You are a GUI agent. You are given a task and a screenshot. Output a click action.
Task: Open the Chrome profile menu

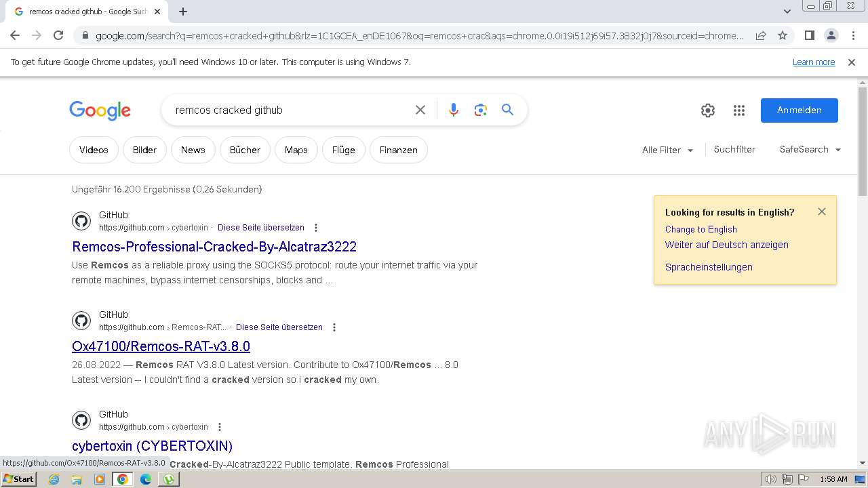(831, 35)
